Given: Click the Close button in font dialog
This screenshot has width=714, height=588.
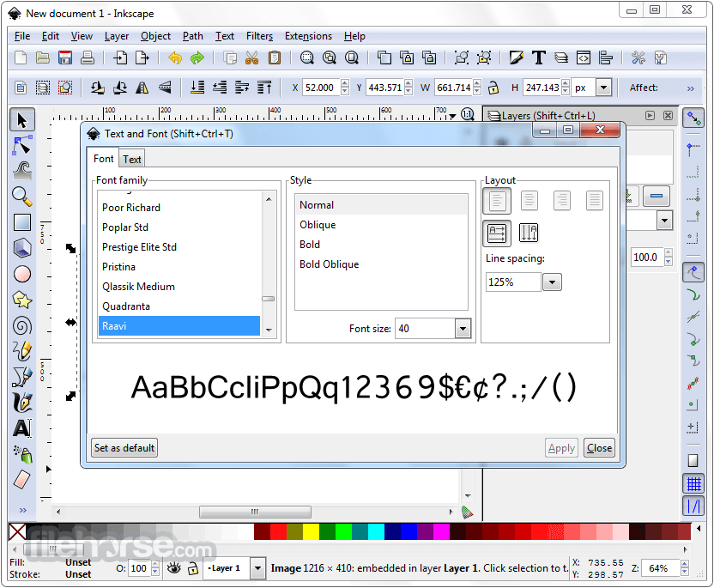Looking at the screenshot, I should click(x=599, y=448).
